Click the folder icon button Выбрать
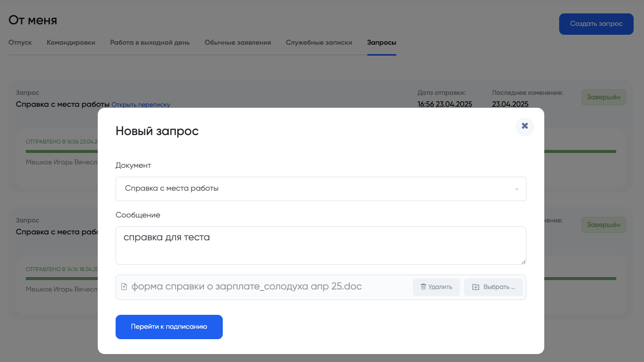This screenshot has height=362, width=644. click(x=493, y=287)
